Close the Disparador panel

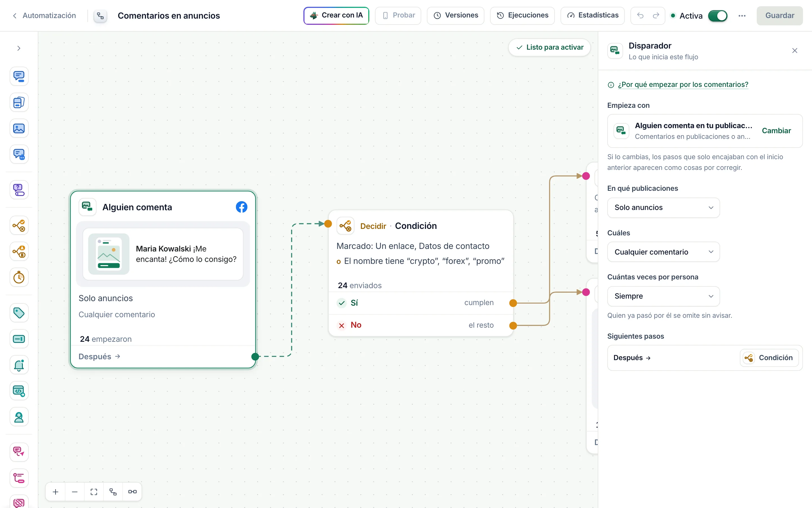coord(795,51)
